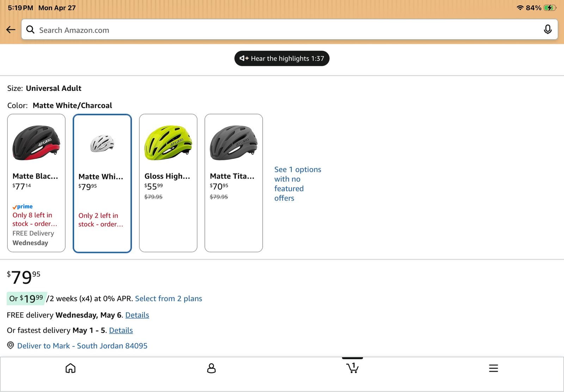Tap the $19.99 installment price badge
Viewport: 564px width, 392px height.
click(26, 299)
